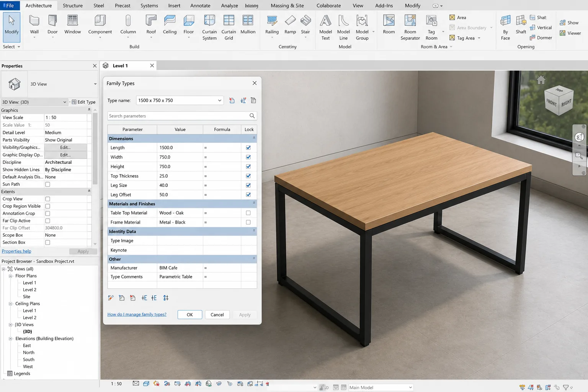Viewport: 588px width, 392px height.
Task: Choose the Model Line tool
Action: [x=343, y=27]
